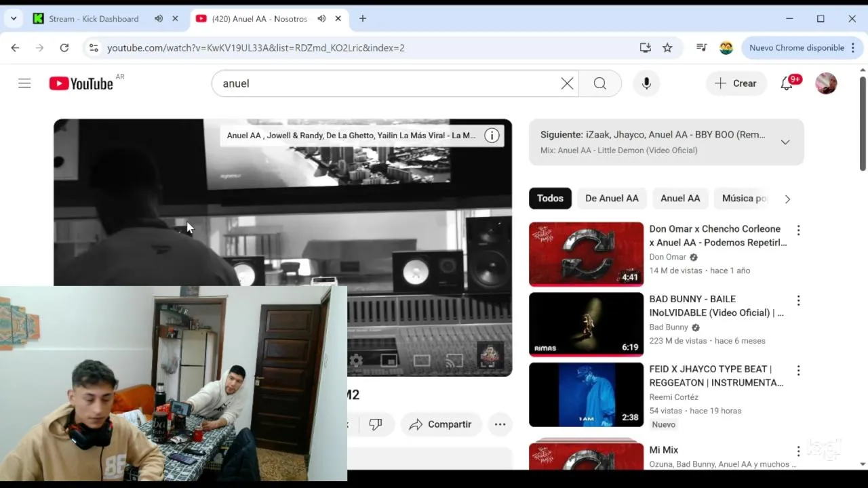This screenshot has width=868, height=488.
Task: Bookmark this page with the star
Action: tap(667, 47)
